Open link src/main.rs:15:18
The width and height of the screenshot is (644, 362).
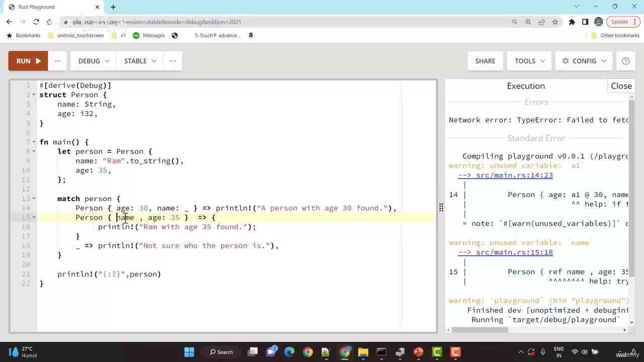coord(505,252)
